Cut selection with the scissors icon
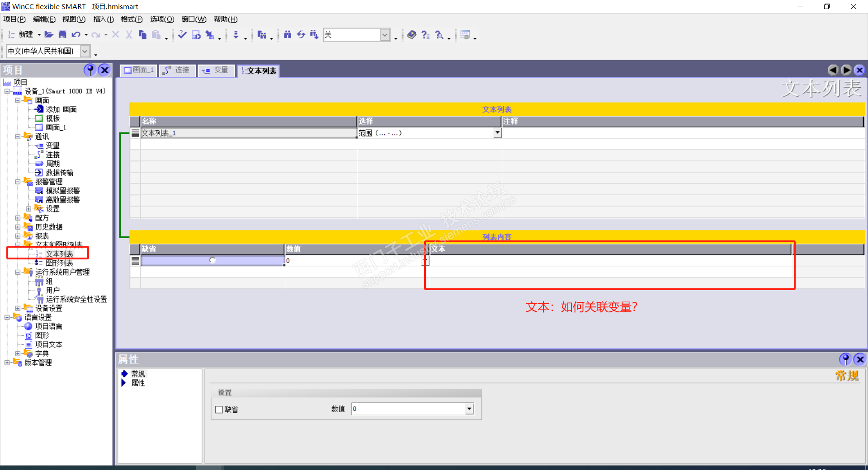Screen dimensions: 868x470 129,35
